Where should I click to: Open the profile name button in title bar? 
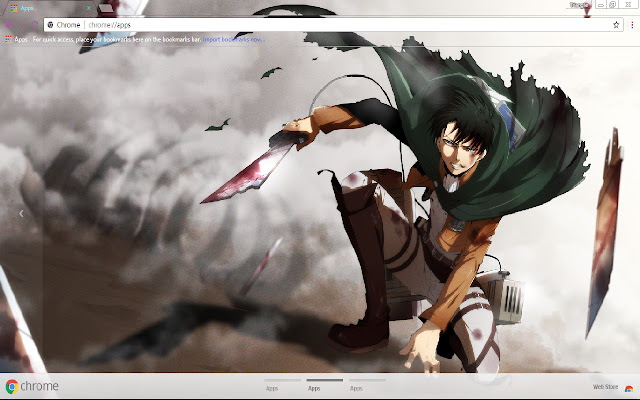pyautogui.click(x=579, y=5)
